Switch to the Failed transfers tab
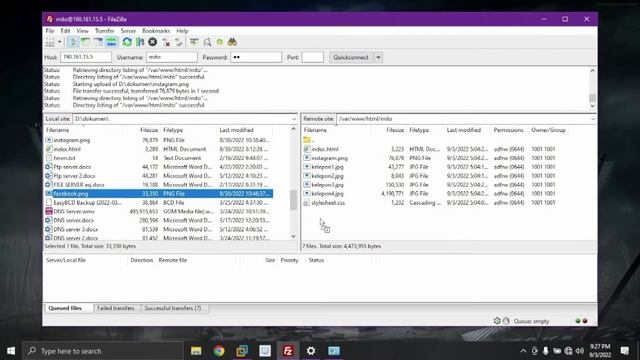The image size is (640, 360). tap(116, 308)
